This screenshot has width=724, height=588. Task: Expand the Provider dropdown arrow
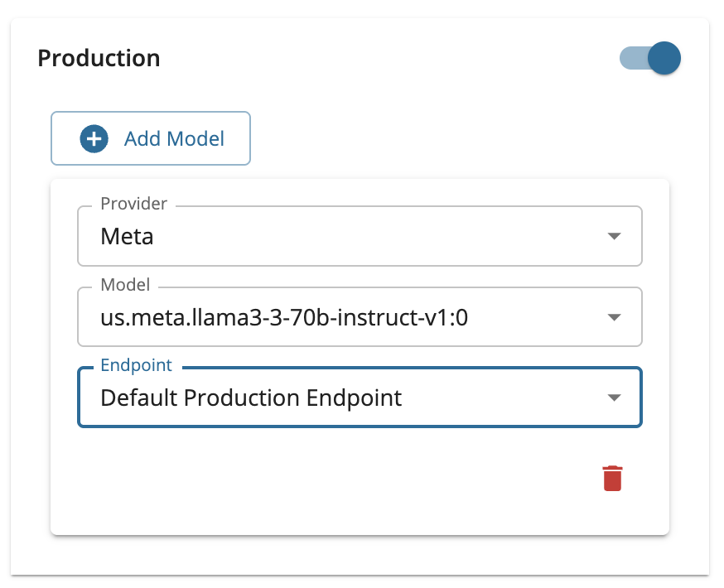(x=614, y=236)
